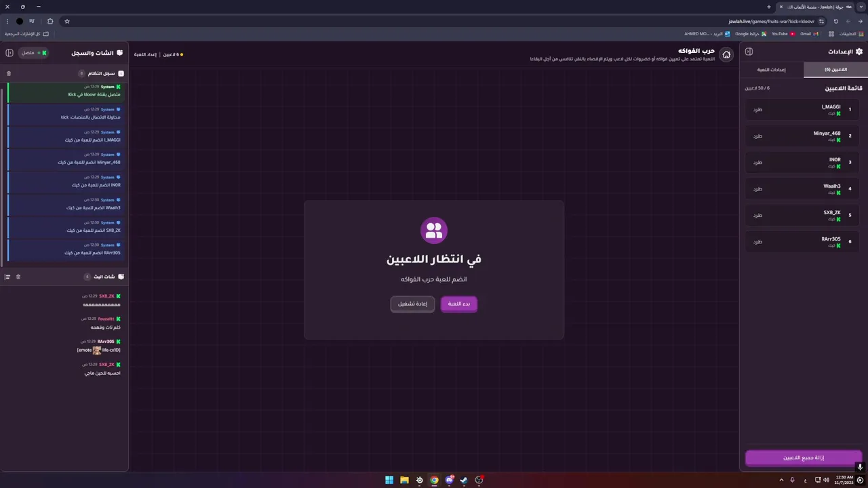Open the خرائط Google bookmark
This screenshot has height=488, width=868.
coord(751,33)
